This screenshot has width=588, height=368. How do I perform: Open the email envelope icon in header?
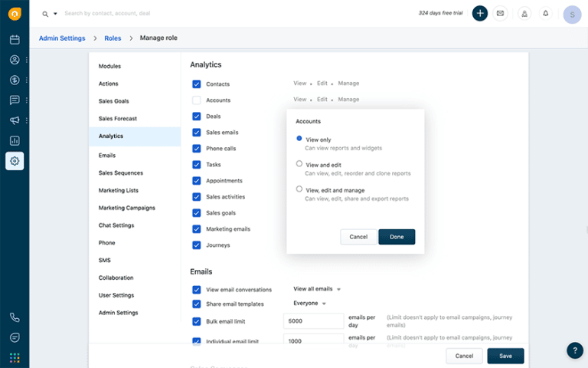(500, 13)
